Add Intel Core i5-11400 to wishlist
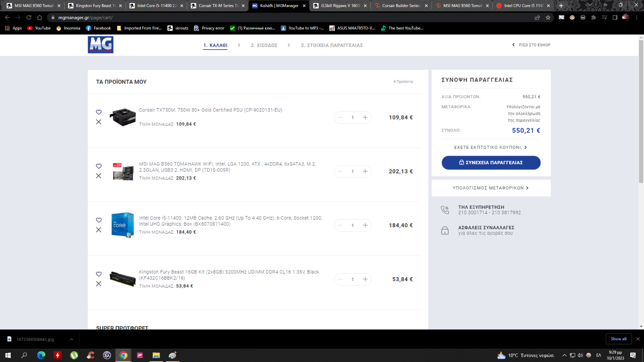Screen dimensions: 644x362 pos(99,220)
